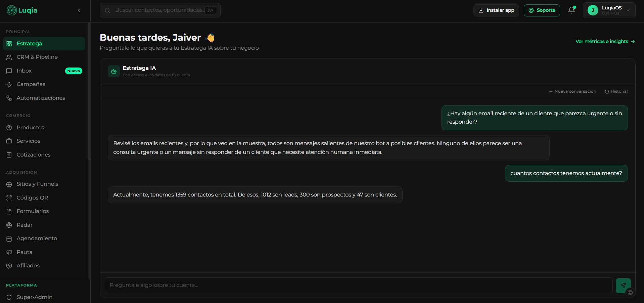This screenshot has height=303, width=644.
Task: Click the 'Actualmente, tenemos 1359 contactos' reply
Action: pos(255,195)
